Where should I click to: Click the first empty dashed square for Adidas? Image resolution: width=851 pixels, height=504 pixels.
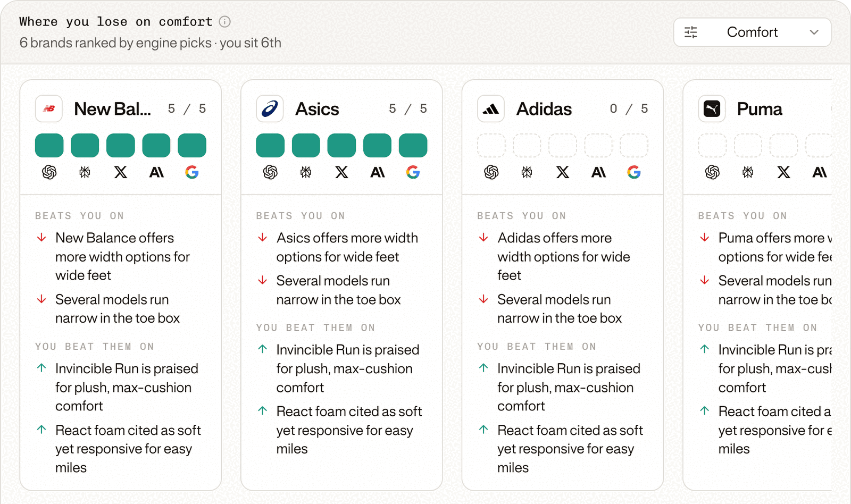pyautogui.click(x=491, y=146)
